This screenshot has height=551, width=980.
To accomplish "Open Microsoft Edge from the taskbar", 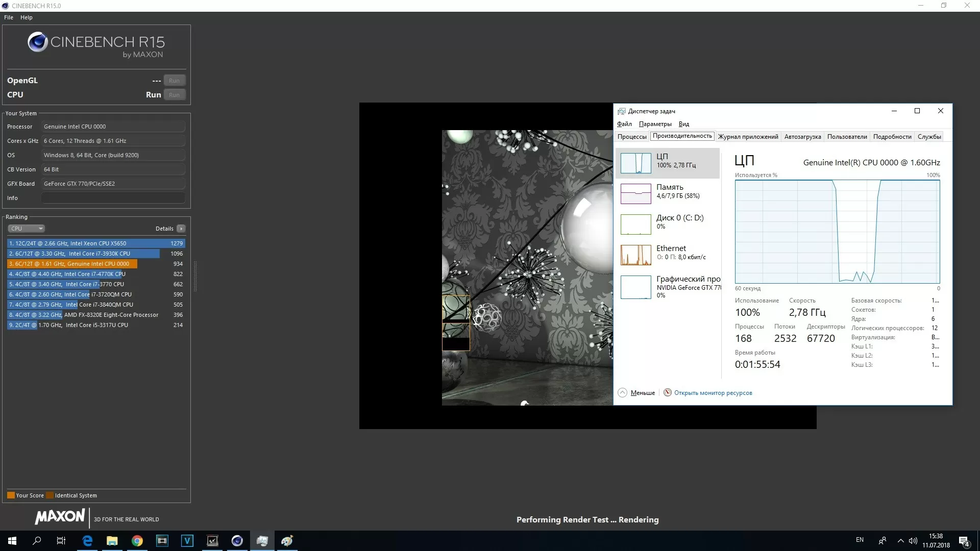I will pyautogui.click(x=87, y=541).
